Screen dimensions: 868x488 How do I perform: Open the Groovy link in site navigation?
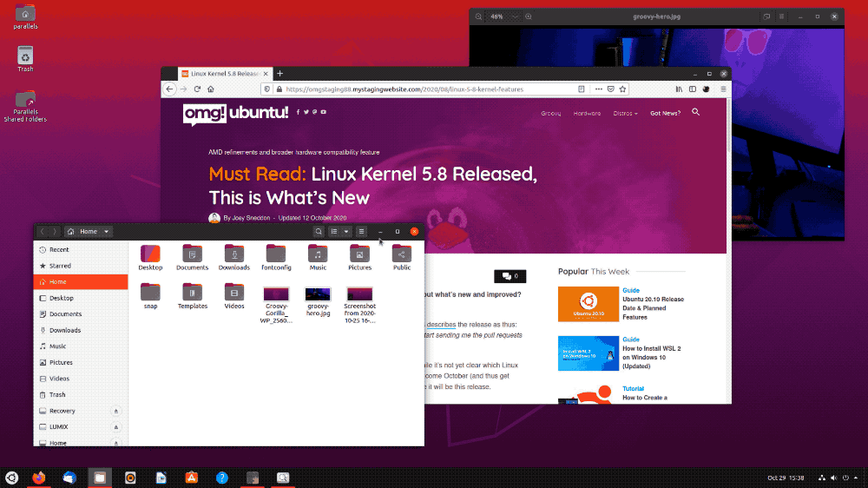(x=551, y=114)
